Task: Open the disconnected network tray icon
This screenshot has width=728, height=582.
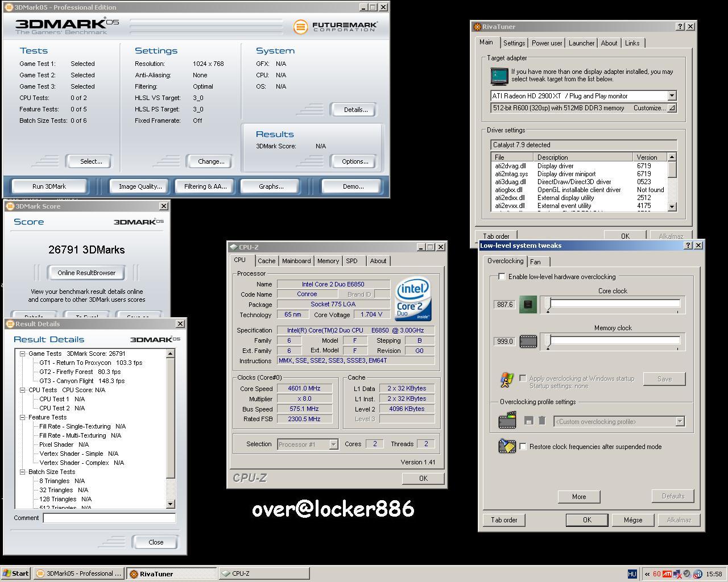Action: pos(677,574)
